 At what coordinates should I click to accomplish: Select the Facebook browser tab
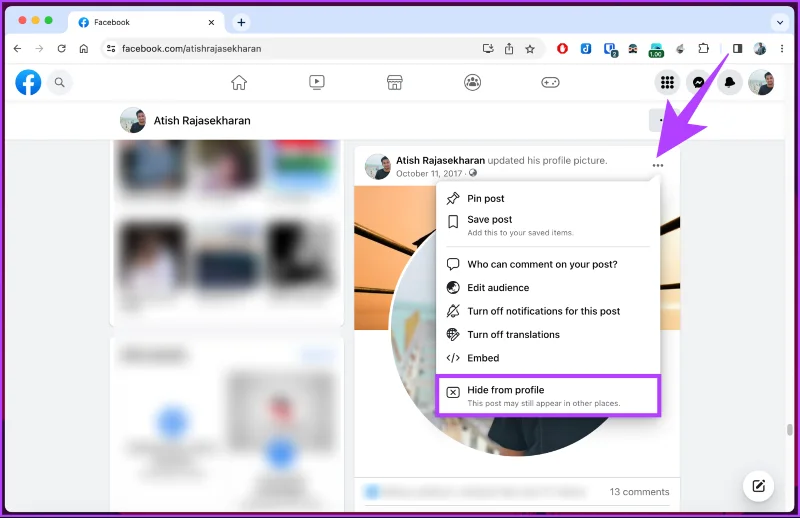[146, 22]
